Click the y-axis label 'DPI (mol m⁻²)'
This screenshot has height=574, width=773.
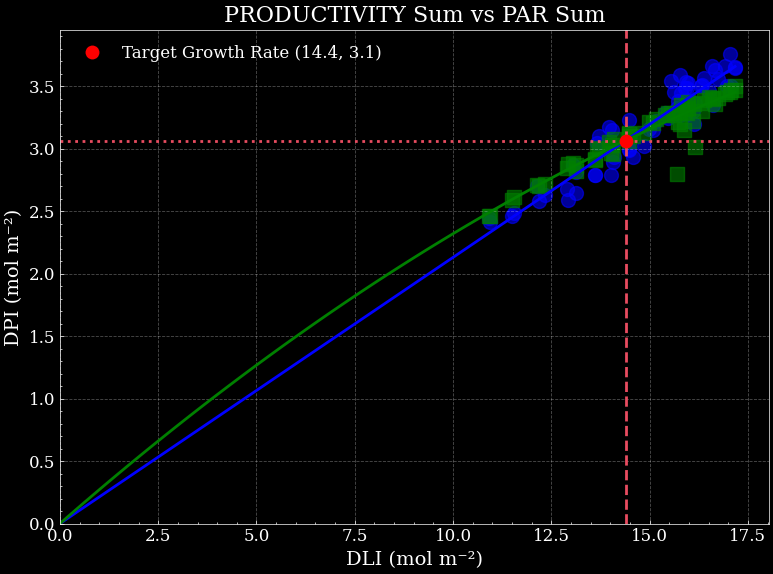pyautogui.click(x=13, y=277)
